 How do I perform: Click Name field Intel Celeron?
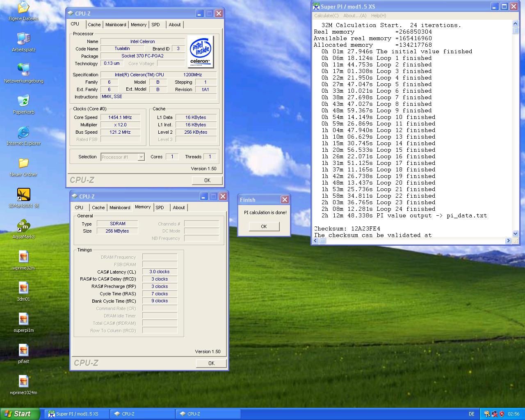click(143, 41)
